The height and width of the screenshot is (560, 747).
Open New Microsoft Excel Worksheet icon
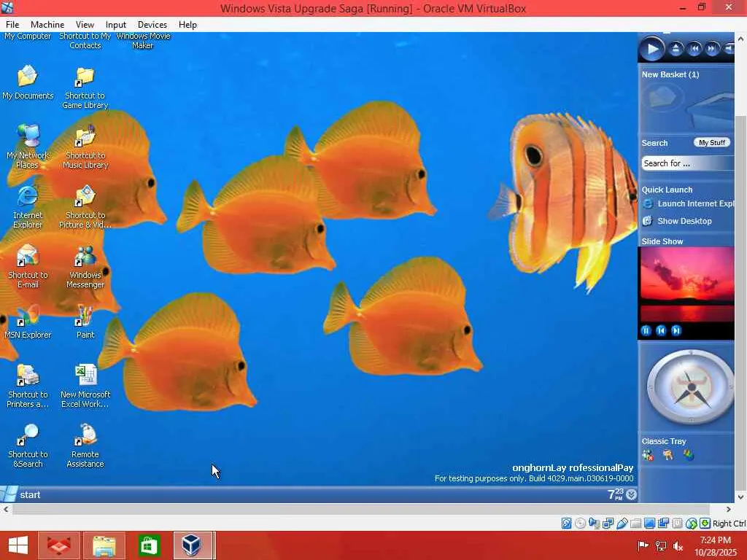85,386
